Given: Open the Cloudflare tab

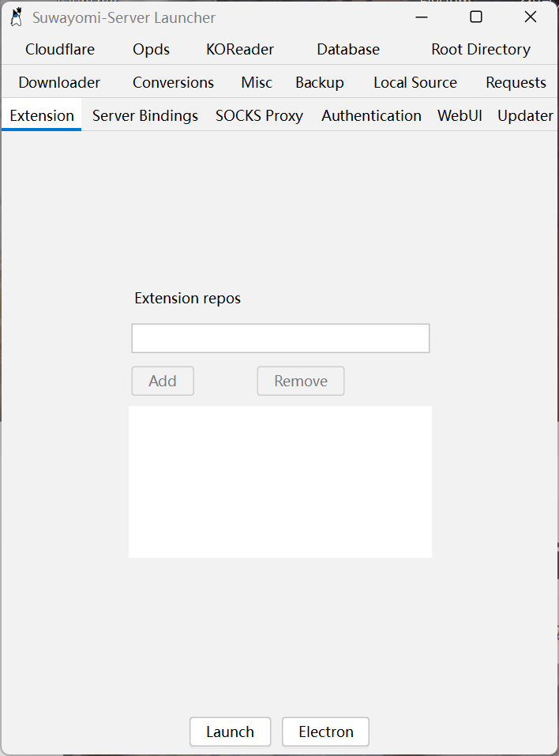Looking at the screenshot, I should click(x=60, y=49).
